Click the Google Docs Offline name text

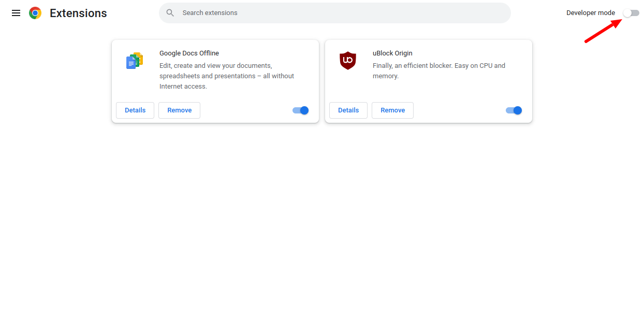coord(189,53)
